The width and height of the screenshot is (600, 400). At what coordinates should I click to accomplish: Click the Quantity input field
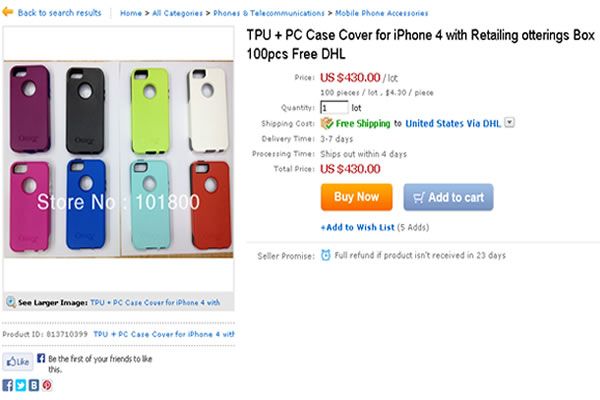pyautogui.click(x=334, y=107)
